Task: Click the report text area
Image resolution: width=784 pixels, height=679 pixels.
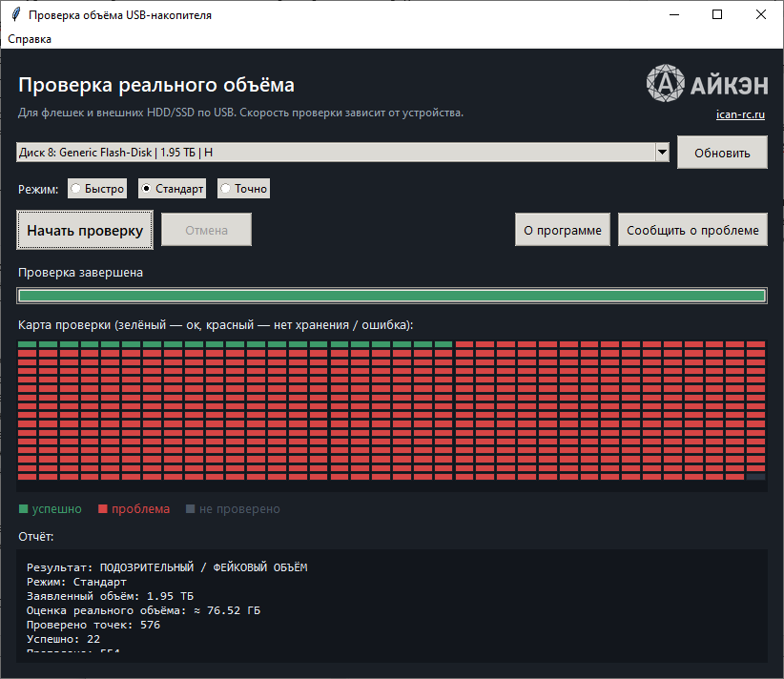Action: tap(392, 606)
